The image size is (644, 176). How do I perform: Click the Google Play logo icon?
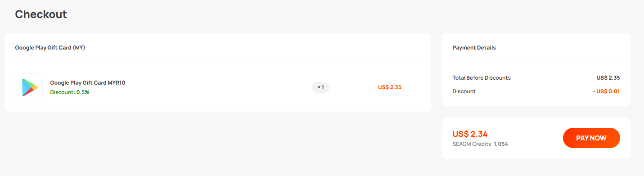click(x=29, y=87)
